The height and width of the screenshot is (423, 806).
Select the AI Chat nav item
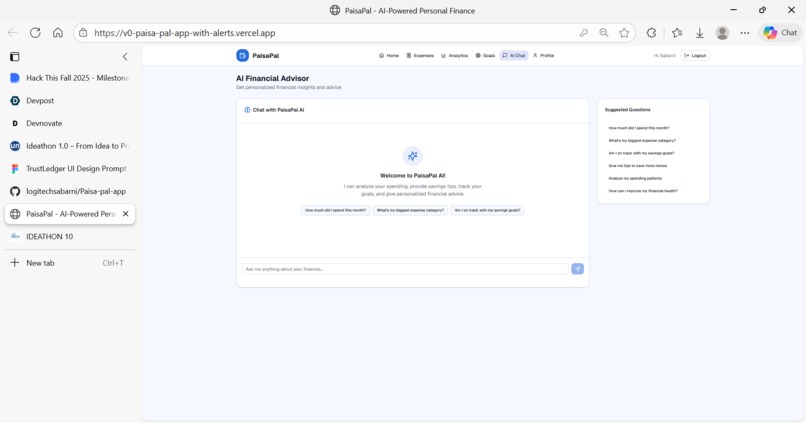tap(514, 56)
